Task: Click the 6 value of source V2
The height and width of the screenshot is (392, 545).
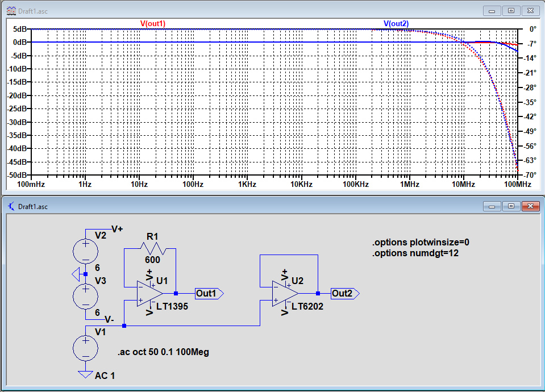Action: 97,268
